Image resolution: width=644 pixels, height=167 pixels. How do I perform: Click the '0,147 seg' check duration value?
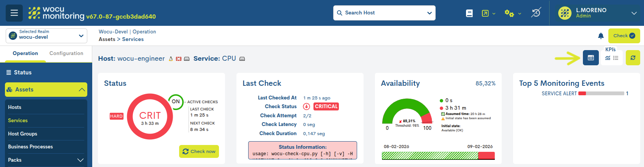(x=314, y=134)
